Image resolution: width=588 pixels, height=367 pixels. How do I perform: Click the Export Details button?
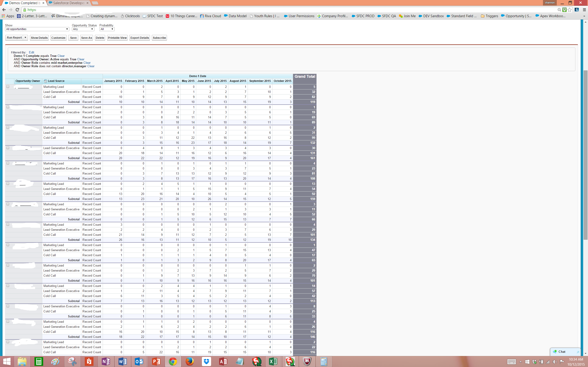point(139,38)
